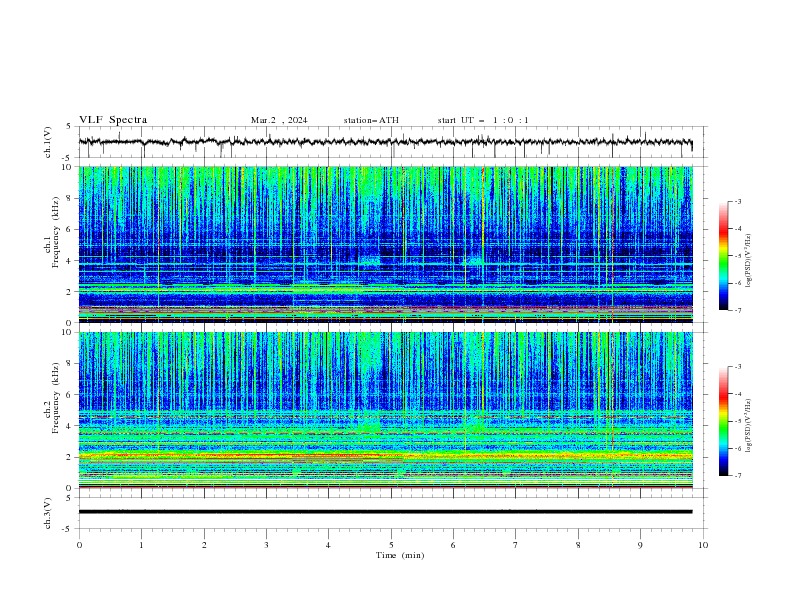Click the bright 2 kHz band in ch.2 spectrogram

coord(385,456)
